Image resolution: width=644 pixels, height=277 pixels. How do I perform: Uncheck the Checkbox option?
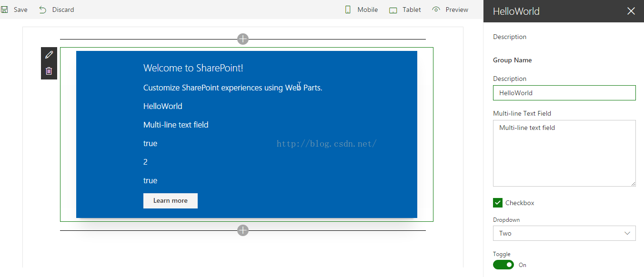tap(498, 203)
